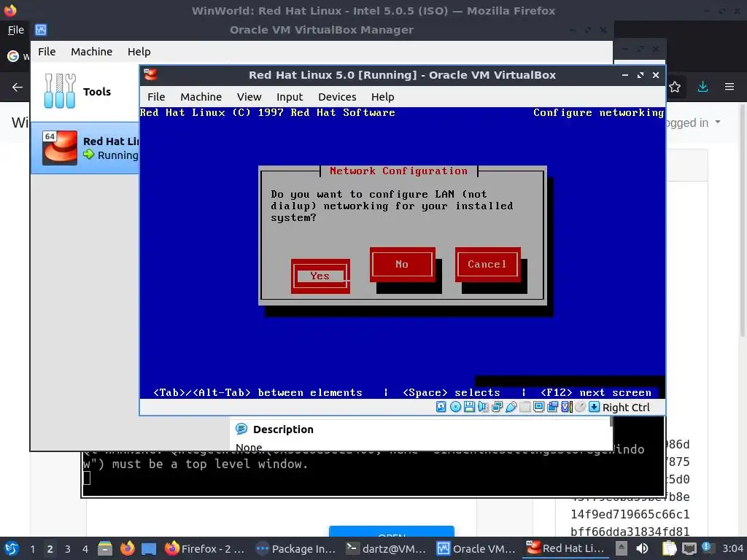Screen dimensions: 747x560
Task: Click removable media eject tray icon
Action: pyautogui.click(x=622, y=548)
